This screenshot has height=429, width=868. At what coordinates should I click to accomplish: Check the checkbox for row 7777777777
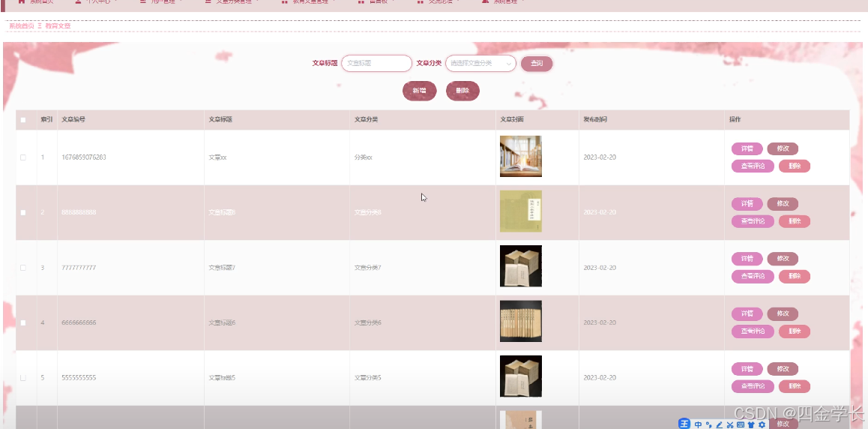coord(23,267)
